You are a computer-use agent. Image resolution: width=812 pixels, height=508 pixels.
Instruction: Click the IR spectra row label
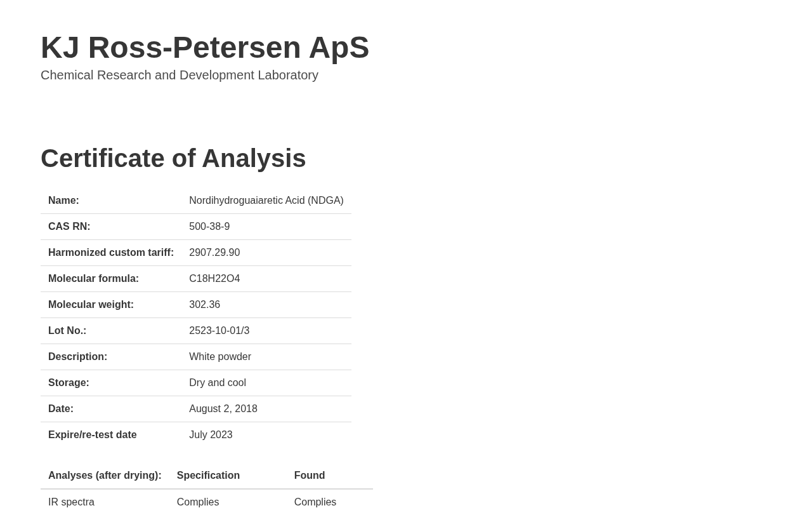(71, 502)
